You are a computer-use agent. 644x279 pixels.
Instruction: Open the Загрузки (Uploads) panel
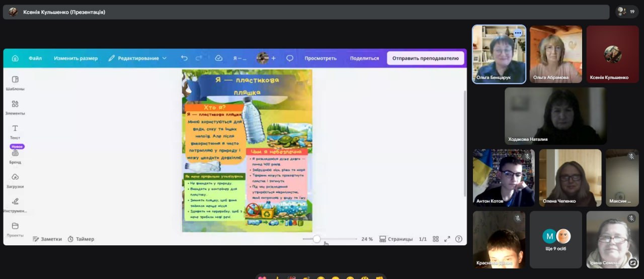(15, 180)
